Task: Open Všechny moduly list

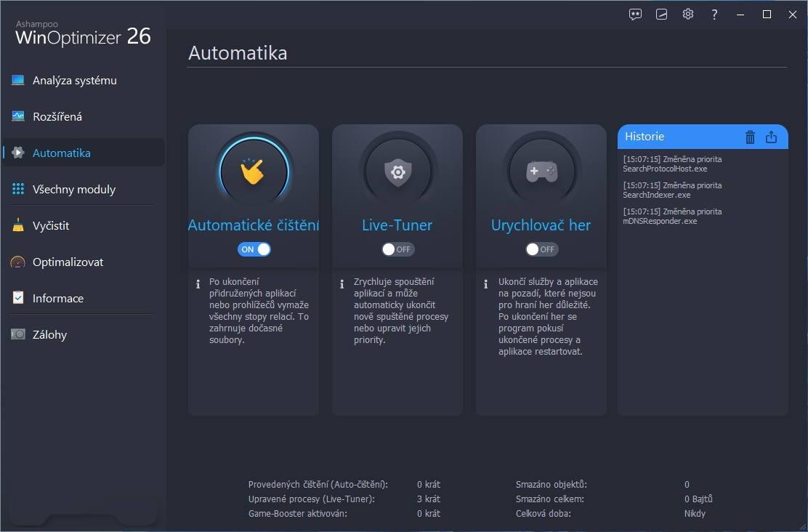Action: tap(84, 189)
